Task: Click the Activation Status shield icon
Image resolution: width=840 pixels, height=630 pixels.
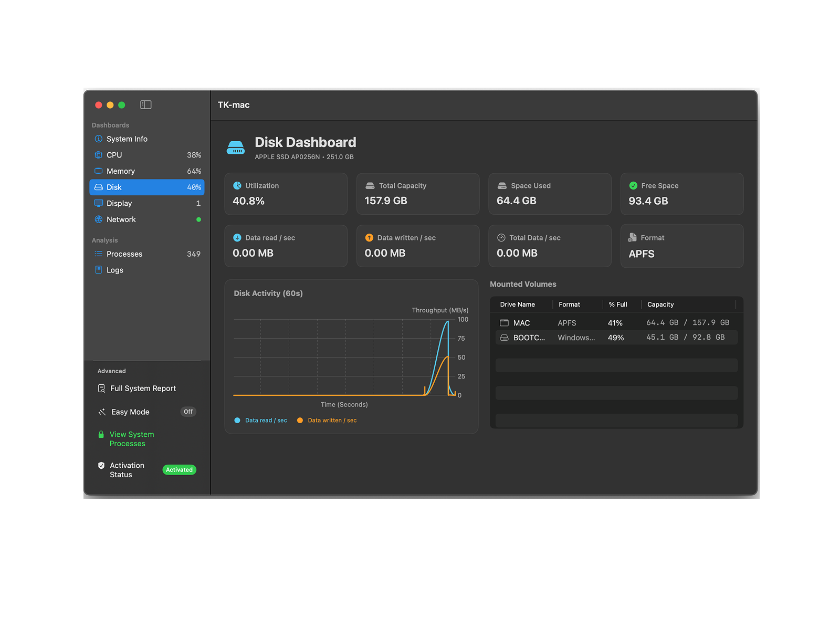Action: click(x=101, y=466)
